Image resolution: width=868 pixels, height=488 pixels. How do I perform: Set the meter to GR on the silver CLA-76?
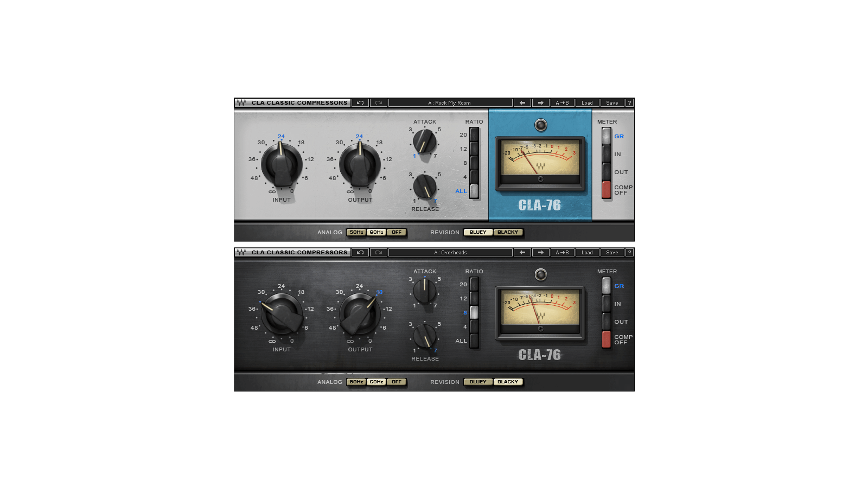click(x=607, y=136)
